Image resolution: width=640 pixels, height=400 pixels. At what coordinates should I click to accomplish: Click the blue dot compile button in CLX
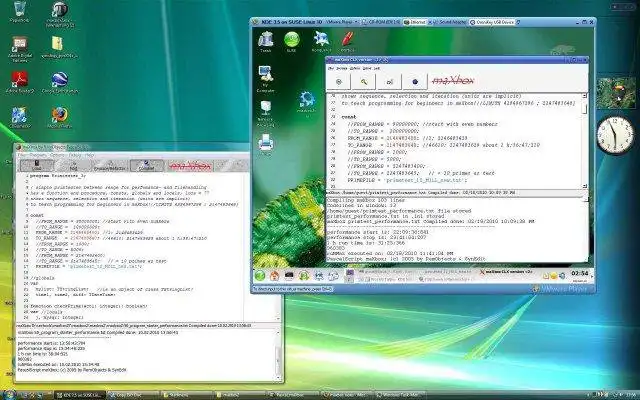click(x=415, y=82)
